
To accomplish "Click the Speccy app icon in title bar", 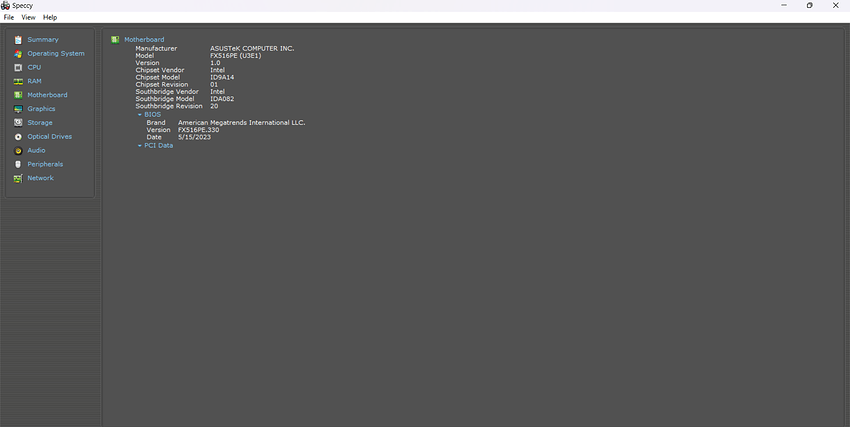I will (x=5, y=5).
